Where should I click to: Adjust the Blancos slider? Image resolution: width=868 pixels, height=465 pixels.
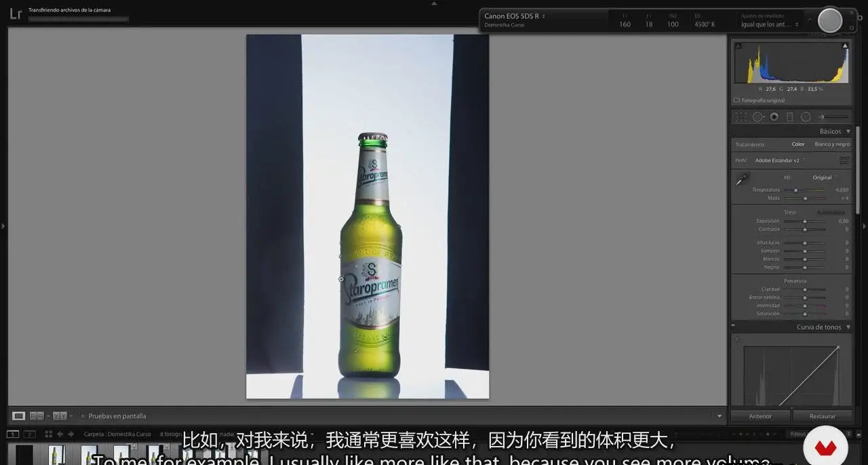tap(805, 259)
